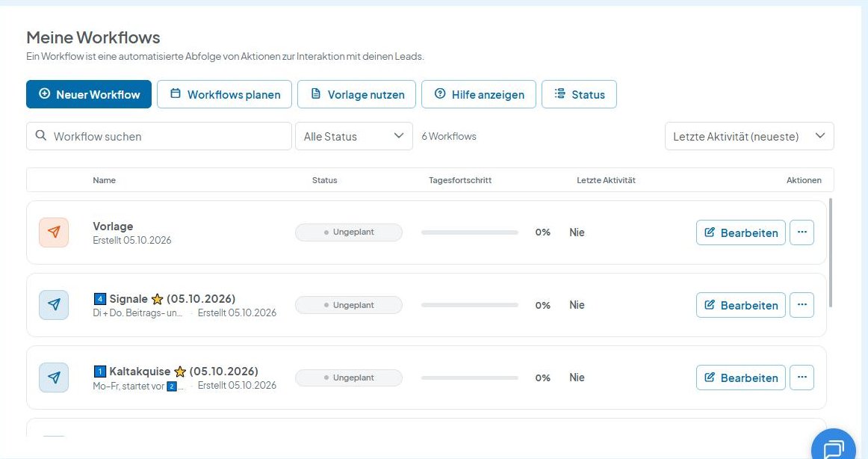This screenshot has width=868, height=459.
Task: Click the blue paper-plane icon for Kaltakquise
Action: [54, 377]
